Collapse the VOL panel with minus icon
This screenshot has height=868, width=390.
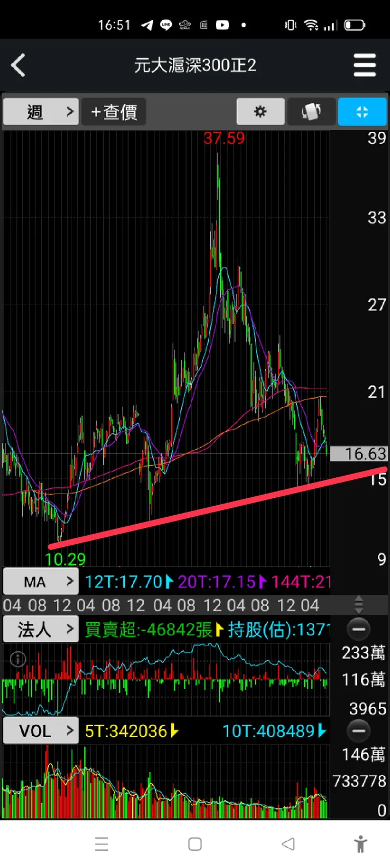[358, 731]
